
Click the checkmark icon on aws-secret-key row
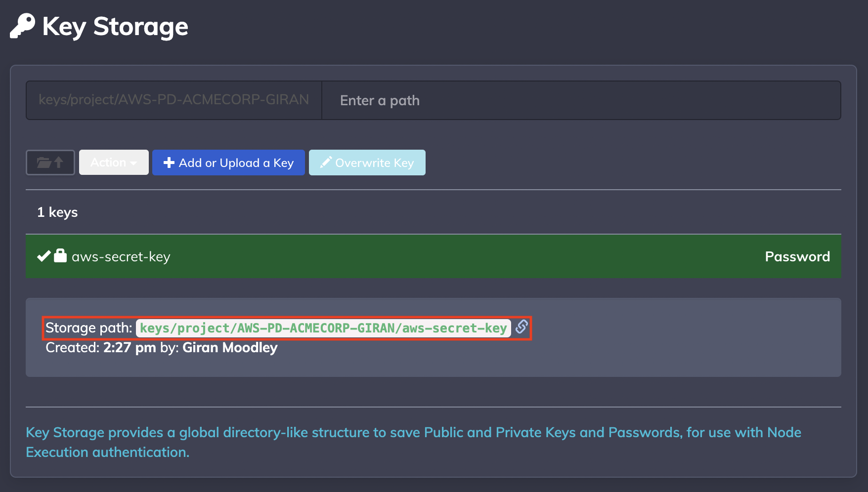pos(44,256)
